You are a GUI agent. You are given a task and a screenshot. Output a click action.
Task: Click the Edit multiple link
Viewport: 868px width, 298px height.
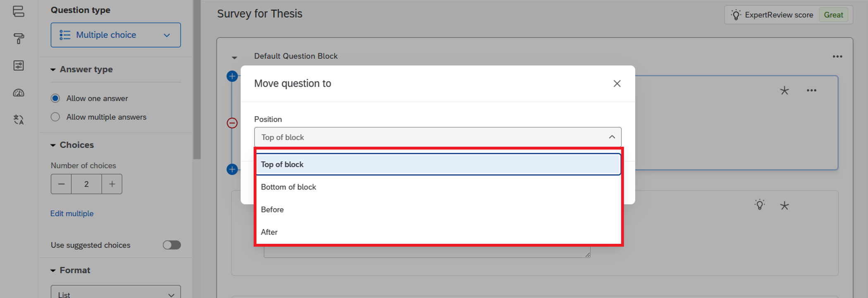coord(72,214)
